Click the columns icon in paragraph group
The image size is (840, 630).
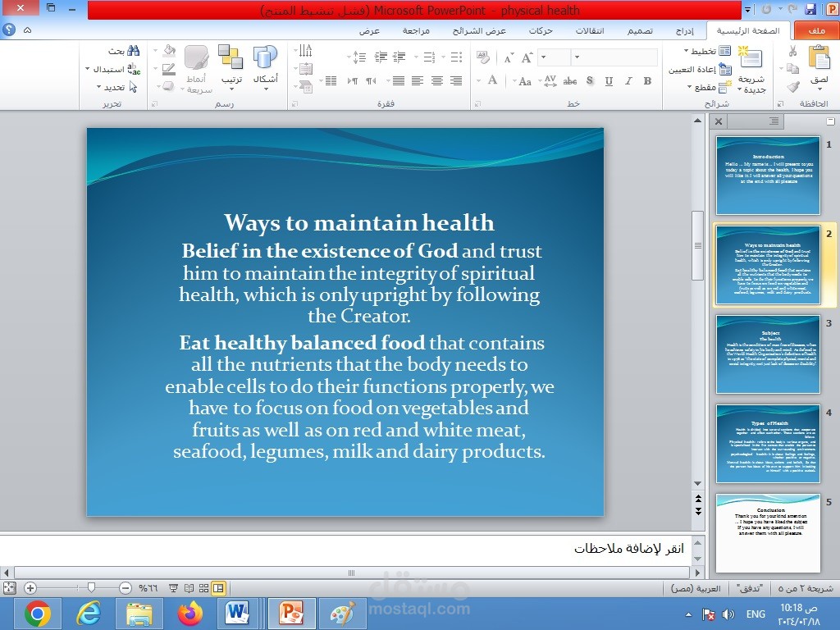pyautogui.click(x=331, y=81)
